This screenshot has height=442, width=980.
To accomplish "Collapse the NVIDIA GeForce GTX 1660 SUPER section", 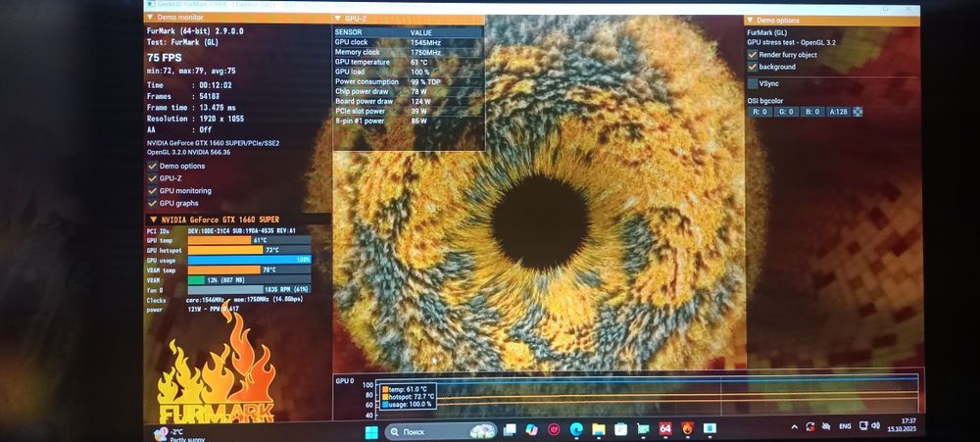I will 154,220.
